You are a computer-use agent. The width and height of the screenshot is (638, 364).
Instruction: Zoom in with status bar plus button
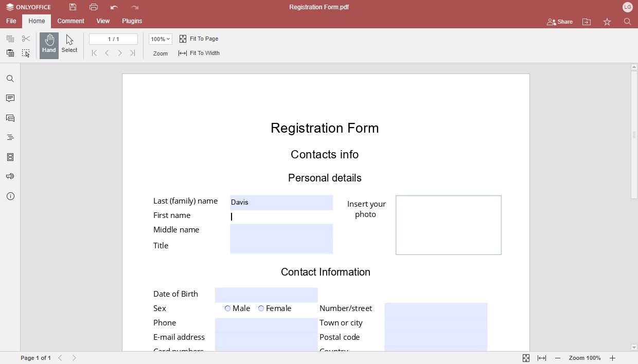(x=612, y=358)
